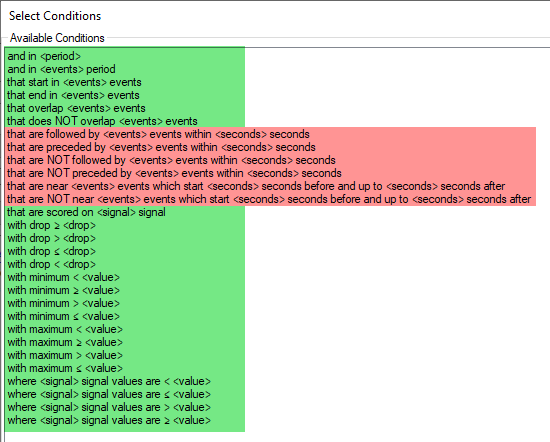Select 'with drop ≥ <drop>' condition
Viewport: 550px width, 442px height.
click(x=52, y=225)
